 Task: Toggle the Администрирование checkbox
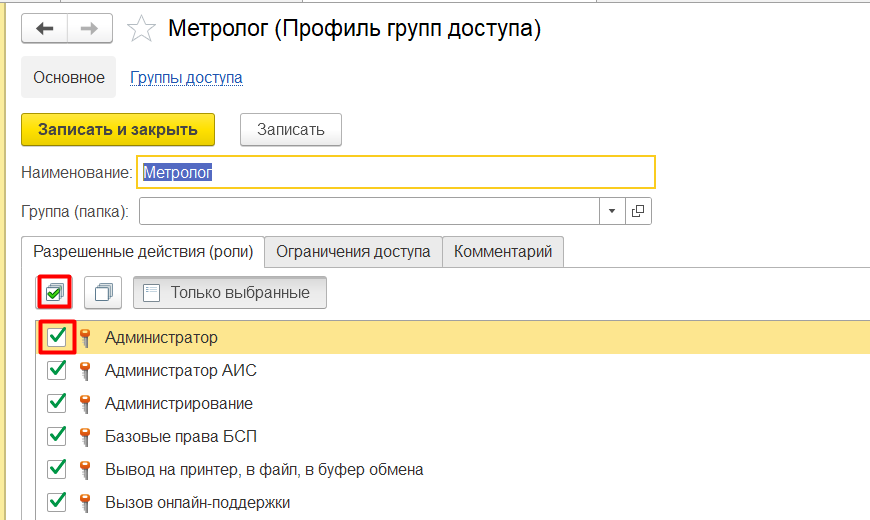coord(57,403)
